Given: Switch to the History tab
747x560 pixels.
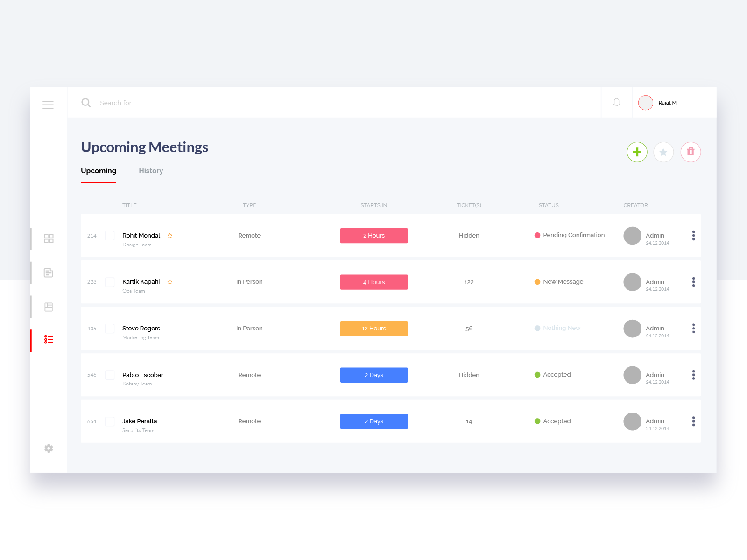Looking at the screenshot, I should [151, 171].
